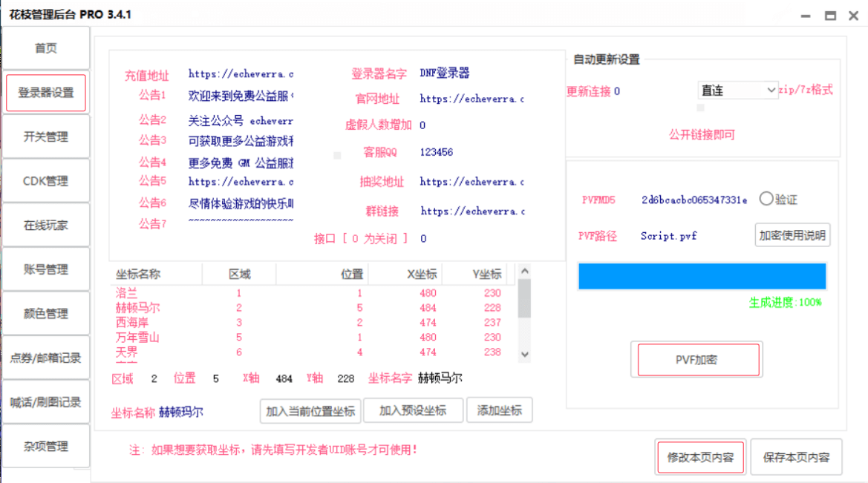Open the 首页 sidebar tab
The width and height of the screenshot is (868, 483).
tap(45, 48)
